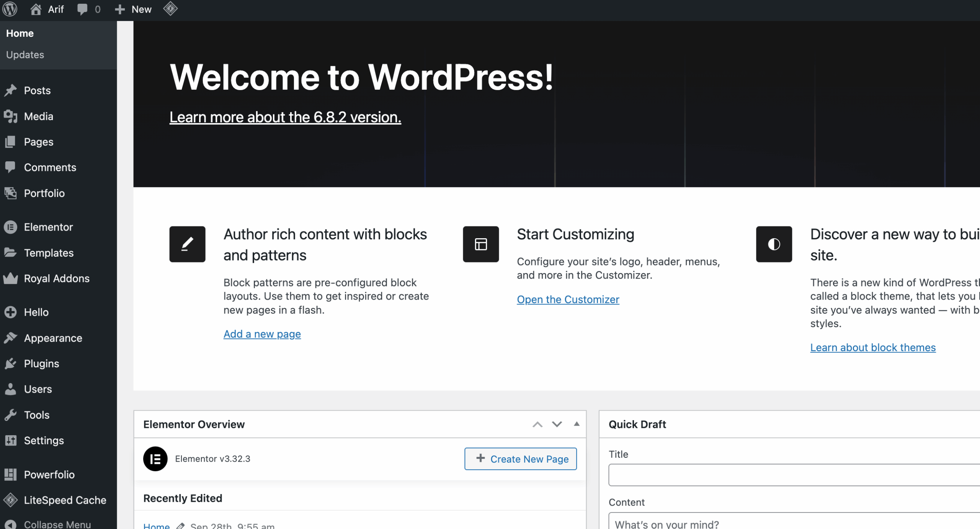Click the home icon next to Arif
This screenshot has height=529, width=980.
(36, 9)
